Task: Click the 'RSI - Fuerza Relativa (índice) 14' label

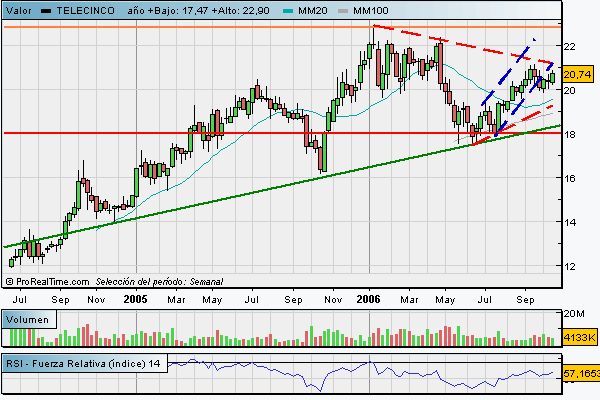Action: coord(83,363)
